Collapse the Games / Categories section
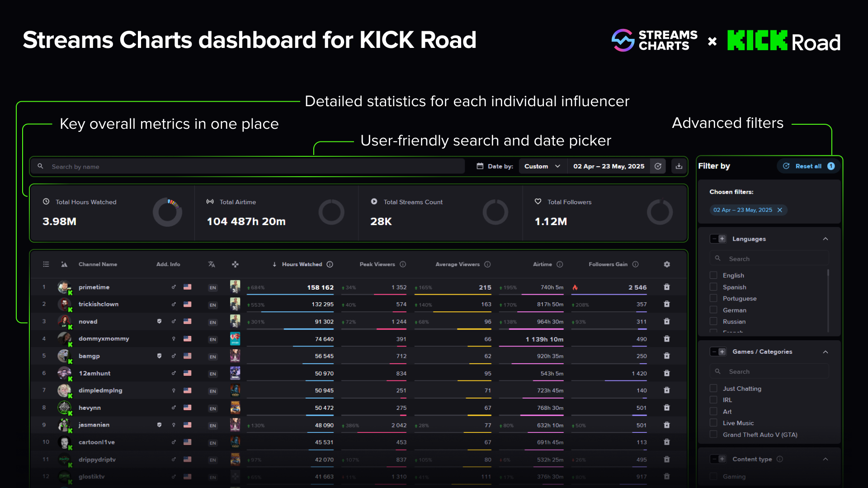Viewport: 868px width, 488px height. click(x=826, y=352)
